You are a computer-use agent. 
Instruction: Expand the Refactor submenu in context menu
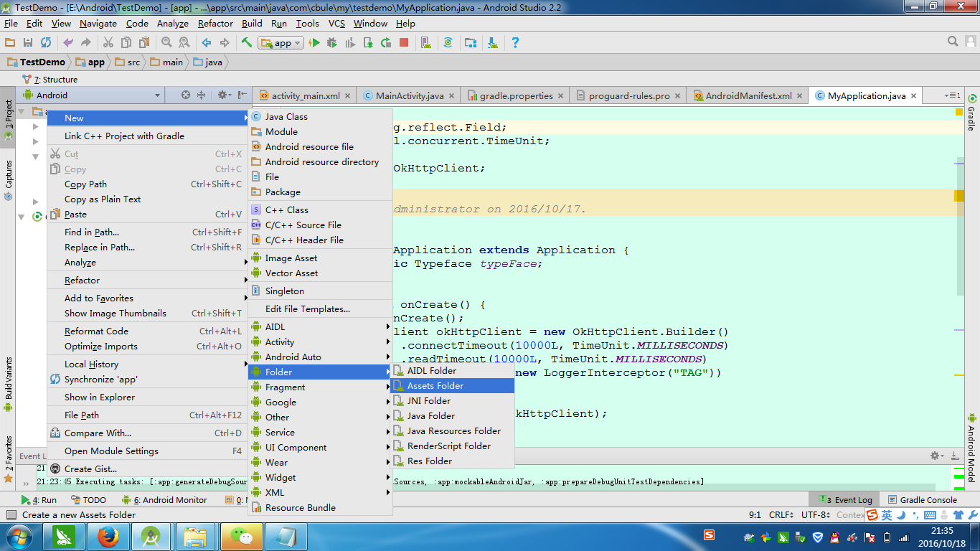click(148, 281)
